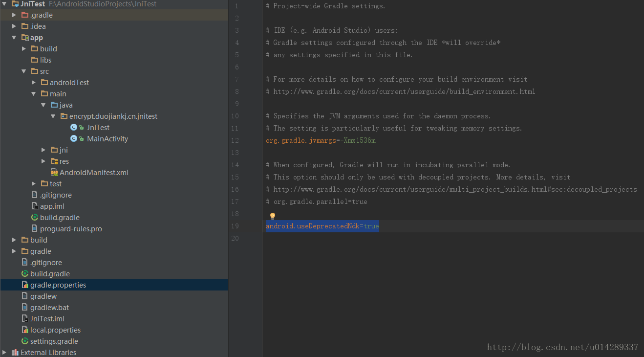Image resolution: width=644 pixels, height=357 pixels.
Task: Expand the .idea folder
Action: coord(14,26)
